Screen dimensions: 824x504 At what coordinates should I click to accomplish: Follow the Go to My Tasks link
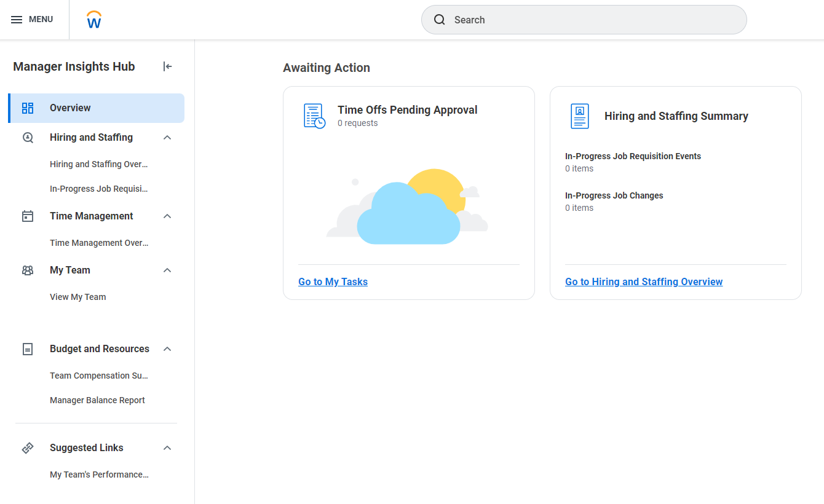pos(333,282)
